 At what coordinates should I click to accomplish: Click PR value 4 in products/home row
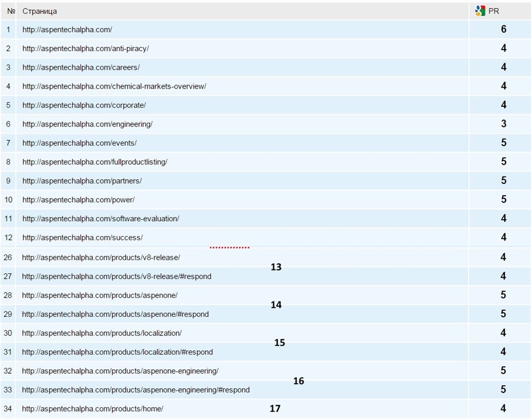point(503,408)
